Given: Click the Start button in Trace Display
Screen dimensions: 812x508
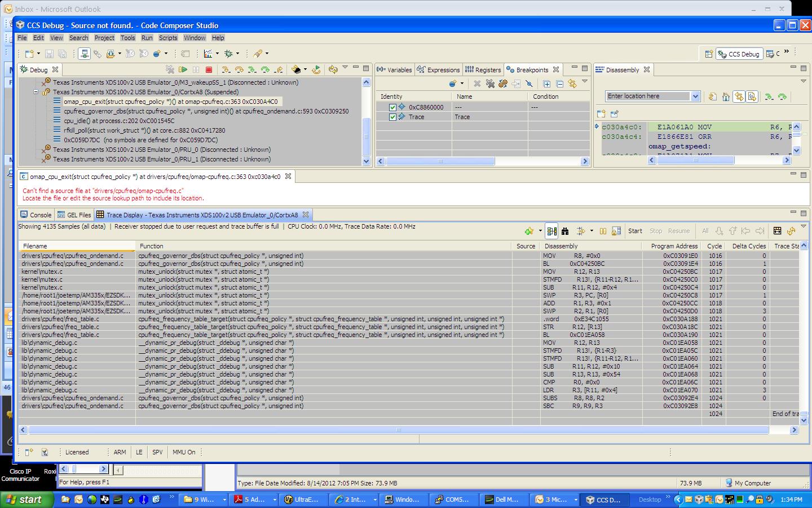Looking at the screenshot, I should click(x=635, y=231).
